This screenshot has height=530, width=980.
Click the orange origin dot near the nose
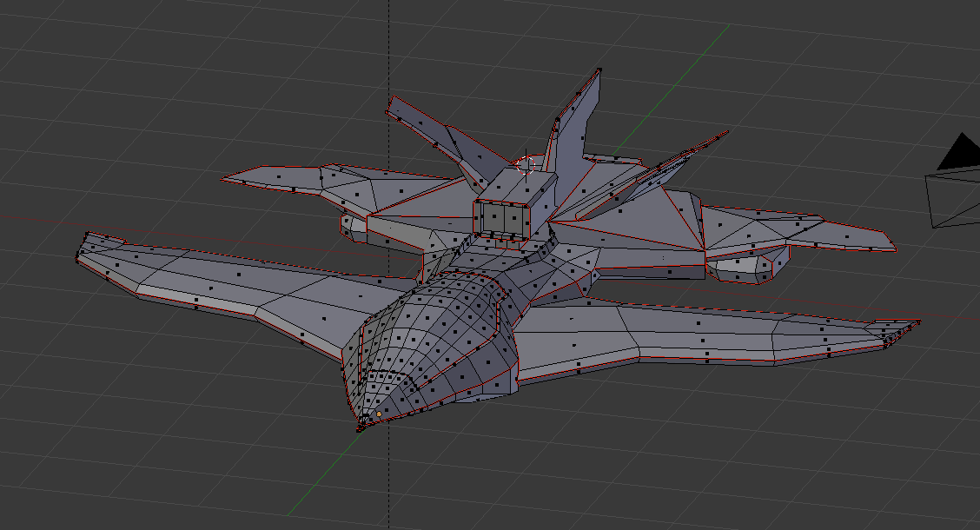pos(379,415)
